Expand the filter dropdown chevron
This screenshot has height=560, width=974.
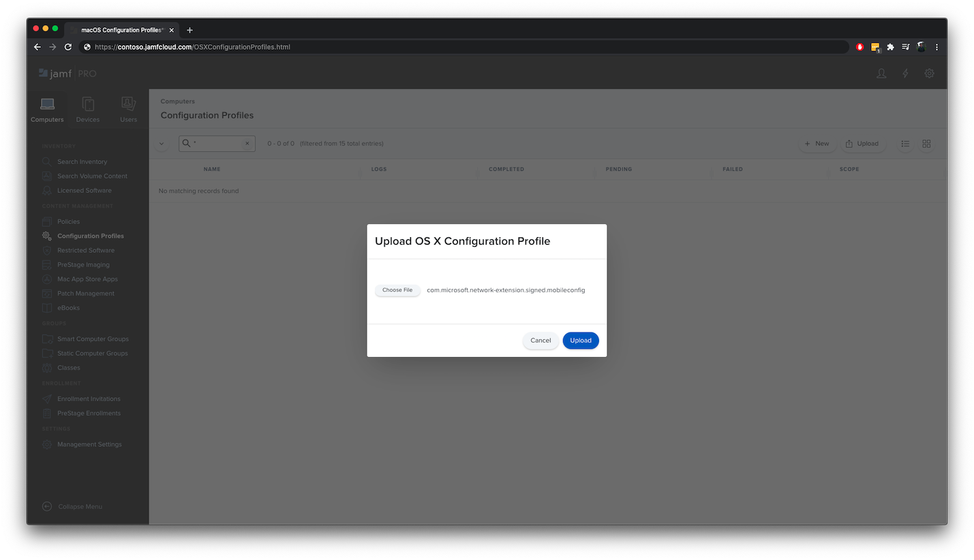(162, 144)
